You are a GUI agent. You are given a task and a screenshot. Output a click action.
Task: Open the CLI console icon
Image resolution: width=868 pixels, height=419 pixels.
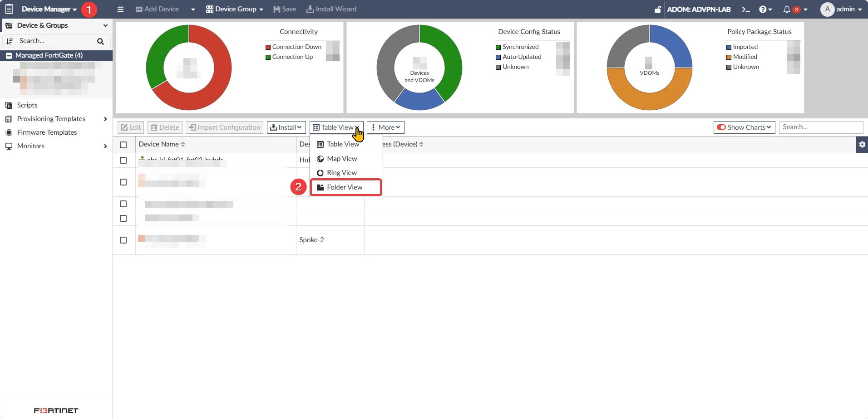tap(745, 9)
